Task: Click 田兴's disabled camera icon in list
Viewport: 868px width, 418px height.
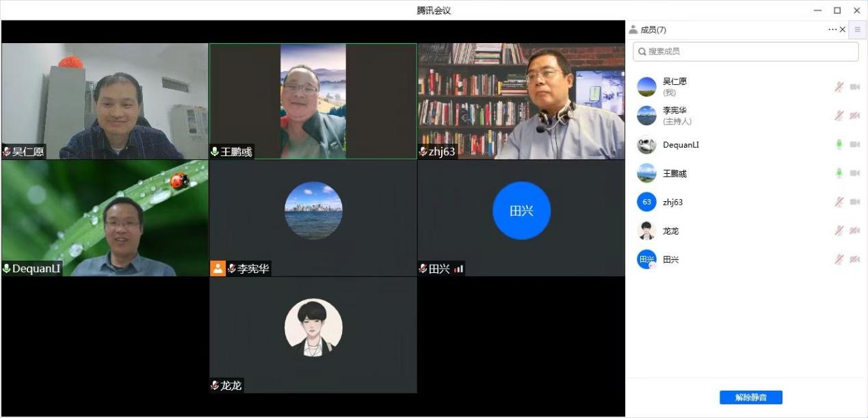Action: pyautogui.click(x=854, y=259)
